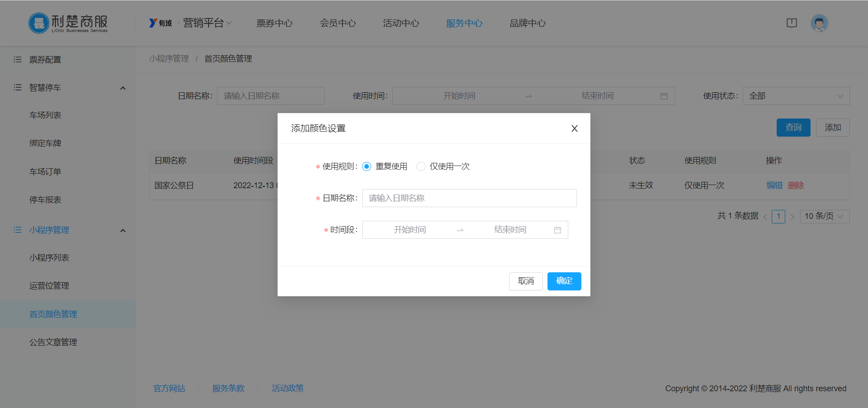Focus the filter 日期名称 input
868x408 pixels.
pyautogui.click(x=271, y=96)
